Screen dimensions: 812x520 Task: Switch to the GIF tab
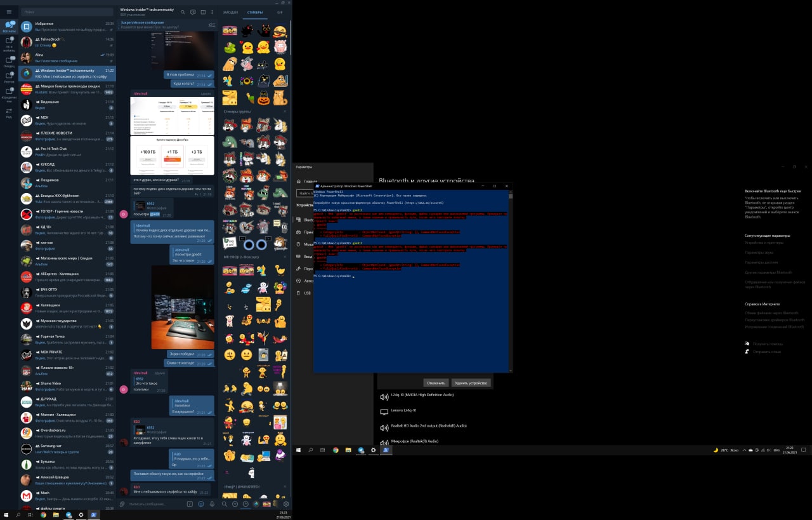(x=279, y=12)
